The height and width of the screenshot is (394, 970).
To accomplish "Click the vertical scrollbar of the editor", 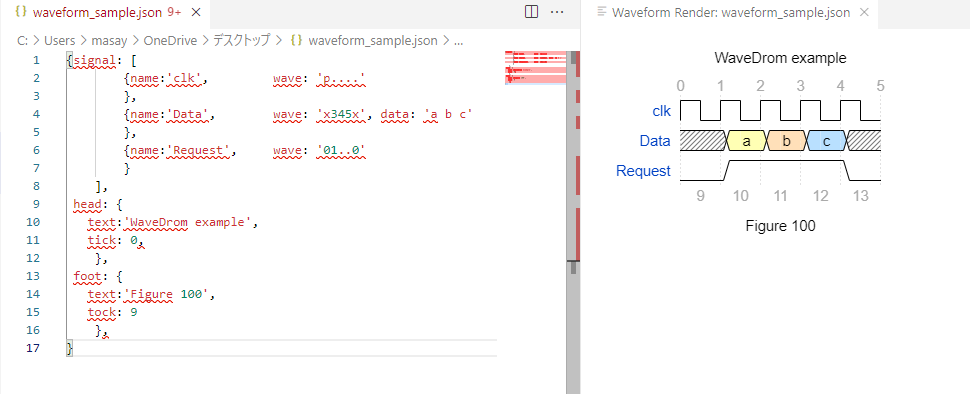I will pyautogui.click(x=573, y=222).
